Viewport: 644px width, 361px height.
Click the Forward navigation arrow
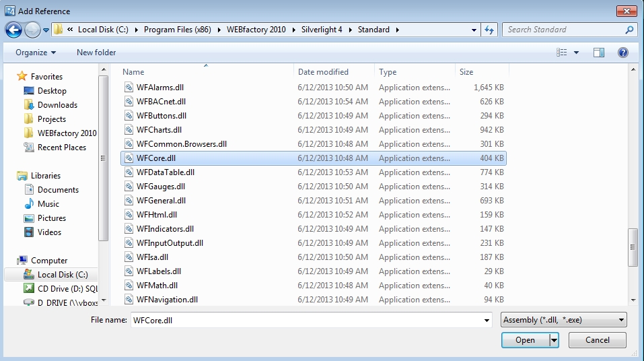(x=32, y=30)
